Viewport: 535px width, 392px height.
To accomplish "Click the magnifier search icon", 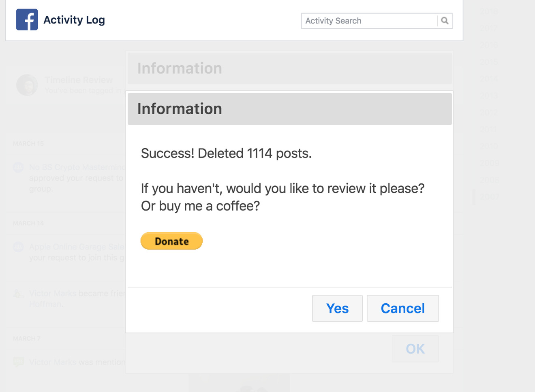I will click(445, 21).
